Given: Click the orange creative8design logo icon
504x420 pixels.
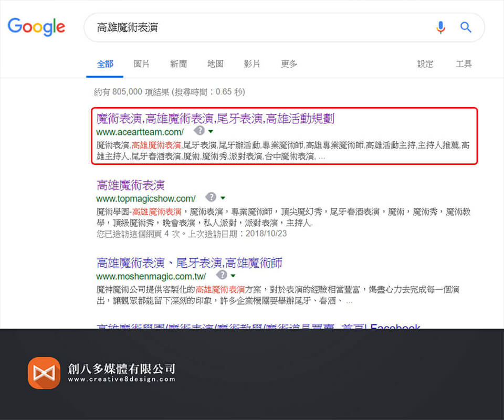Looking at the screenshot, I should click(x=44, y=373).
